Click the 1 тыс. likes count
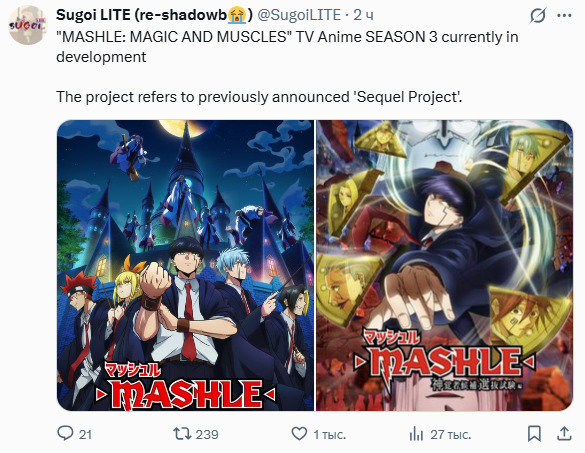This screenshot has width=585, height=453. (329, 434)
